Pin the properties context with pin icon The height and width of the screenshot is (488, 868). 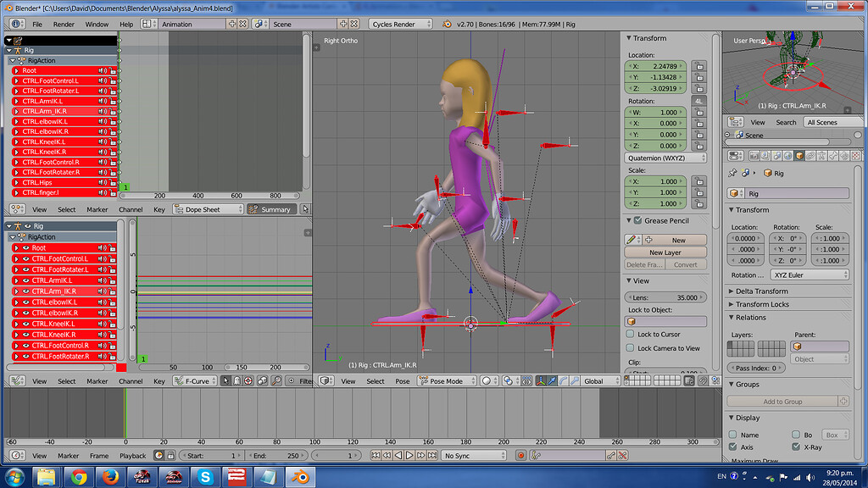(x=733, y=173)
